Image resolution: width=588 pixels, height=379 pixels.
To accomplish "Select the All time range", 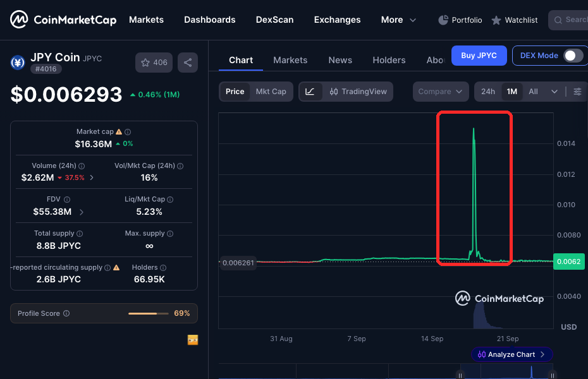I will [x=533, y=92].
